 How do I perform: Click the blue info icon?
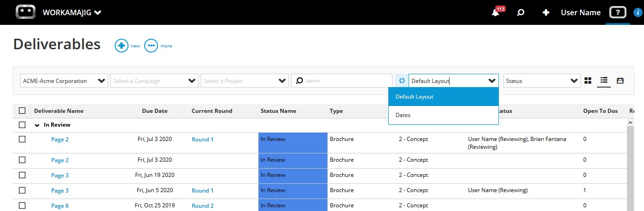pos(638,13)
